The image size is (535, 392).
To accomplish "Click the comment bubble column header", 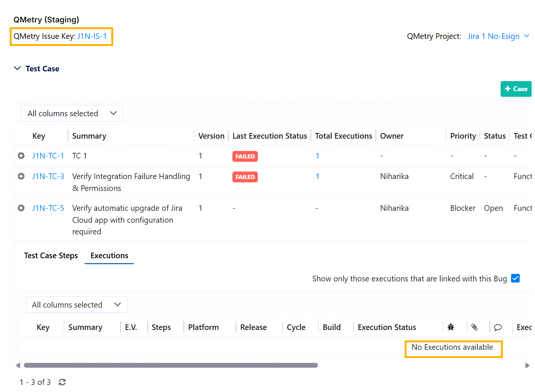I will click(498, 328).
